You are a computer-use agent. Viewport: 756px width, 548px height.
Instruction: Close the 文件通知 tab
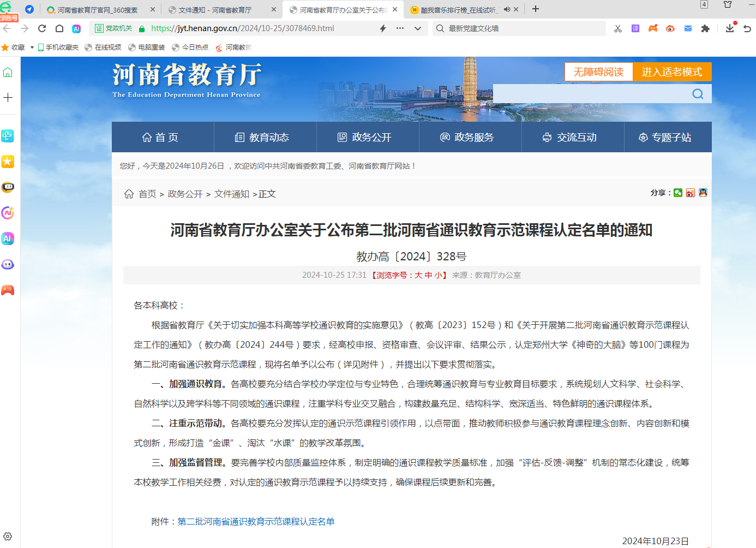tap(274, 9)
